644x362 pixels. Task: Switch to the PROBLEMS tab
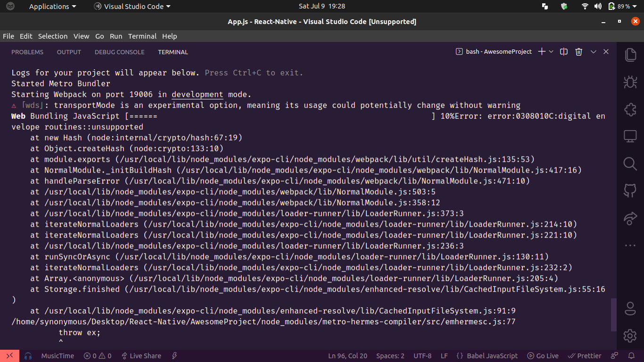tap(27, 52)
